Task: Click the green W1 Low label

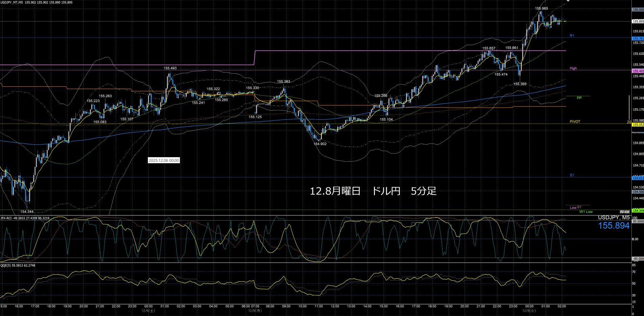Action: (586, 212)
